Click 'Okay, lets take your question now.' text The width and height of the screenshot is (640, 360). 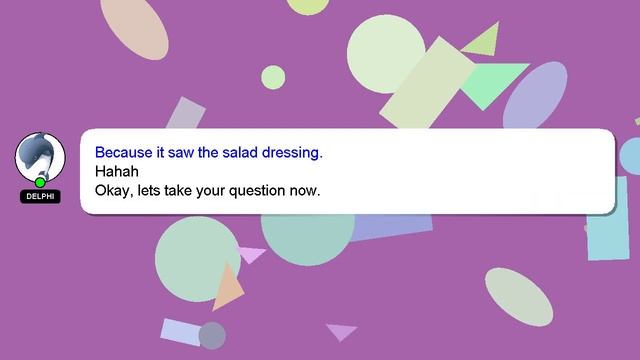pos(207,191)
